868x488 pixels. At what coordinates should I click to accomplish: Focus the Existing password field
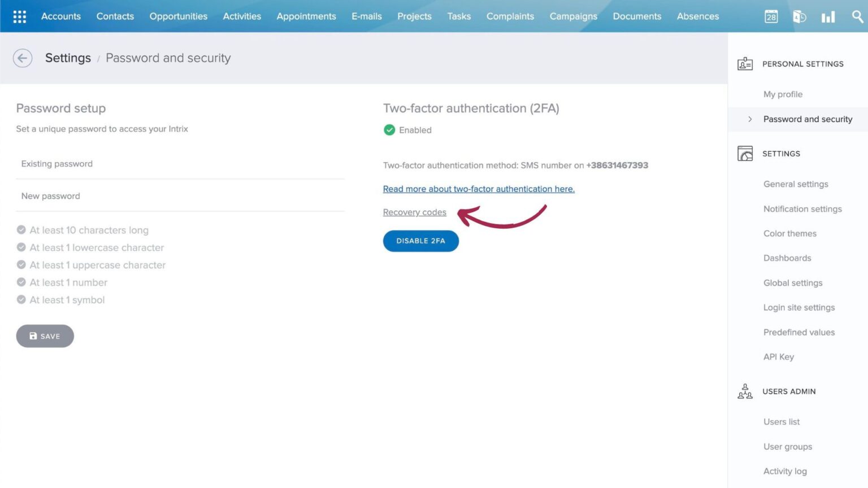click(180, 164)
